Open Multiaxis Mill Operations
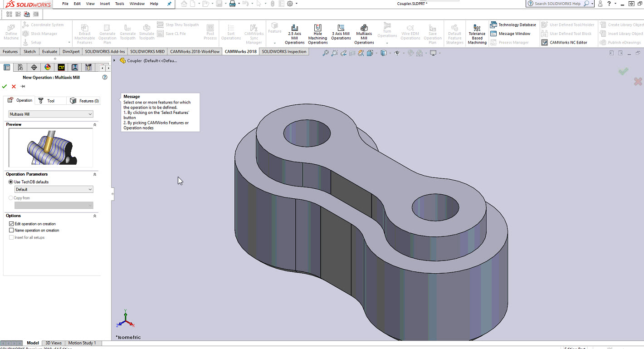This screenshot has height=349, width=644. point(364,34)
